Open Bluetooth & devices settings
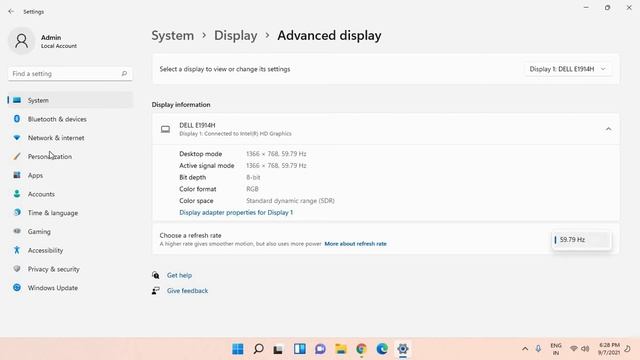The height and width of the screenshot is (360, 640). [70, 119]
